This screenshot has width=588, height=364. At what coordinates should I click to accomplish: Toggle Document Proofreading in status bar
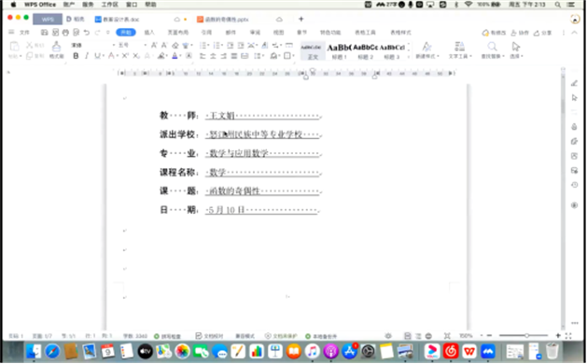pos(209,336)
